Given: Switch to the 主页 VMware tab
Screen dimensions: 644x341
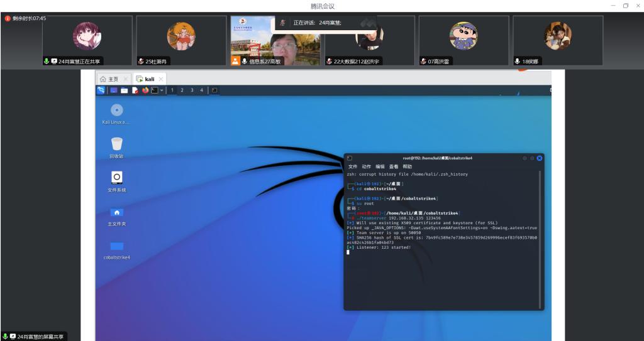Looking at the screenshot, I should tap(109, 79).
